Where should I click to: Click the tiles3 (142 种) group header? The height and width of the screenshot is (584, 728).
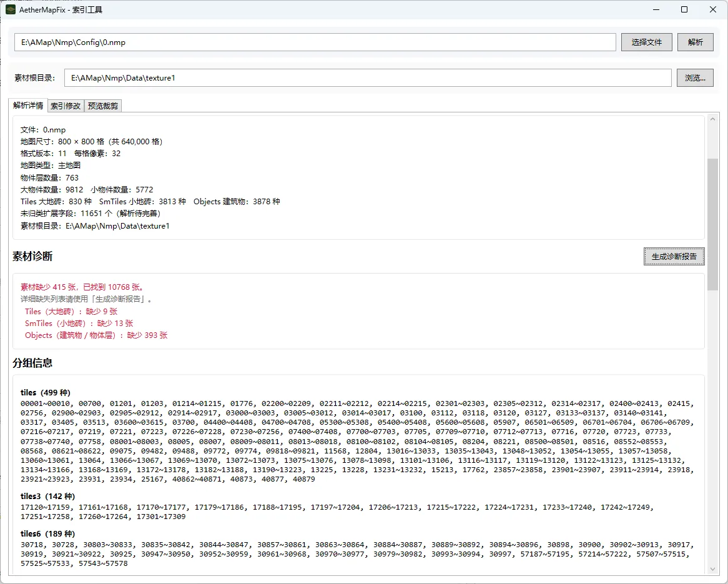(x=48, y=496)
